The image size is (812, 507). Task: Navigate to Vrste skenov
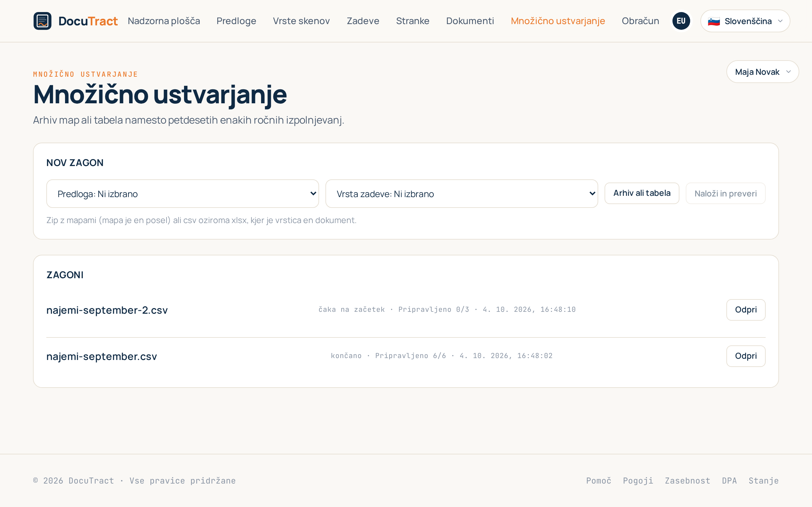pyautogui.click(x=301, y=21)
